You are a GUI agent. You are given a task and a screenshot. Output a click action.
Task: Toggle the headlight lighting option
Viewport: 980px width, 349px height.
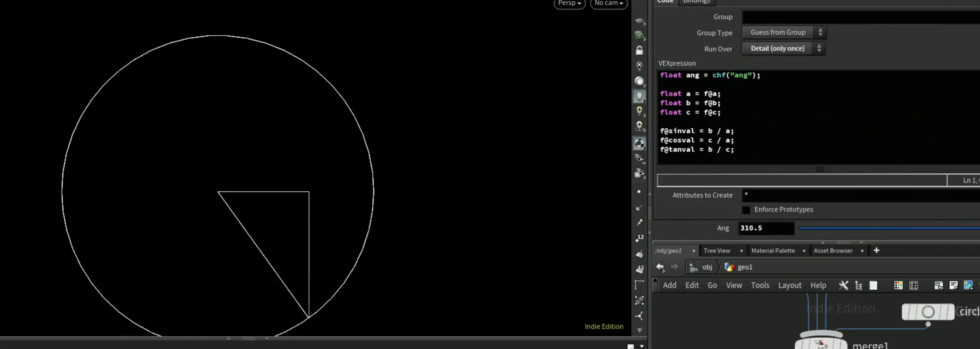[x=639, y=96]
